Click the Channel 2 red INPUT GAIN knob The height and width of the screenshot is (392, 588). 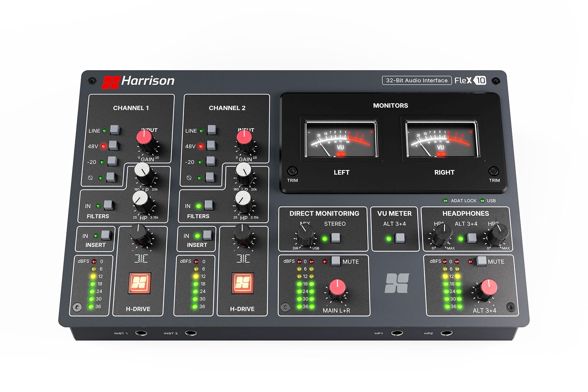(x=245, y=141)
